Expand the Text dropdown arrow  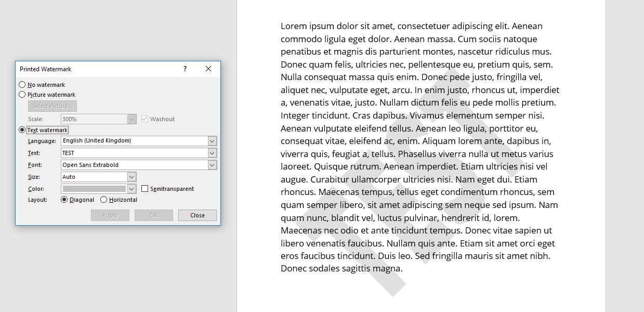coord(212,153)
